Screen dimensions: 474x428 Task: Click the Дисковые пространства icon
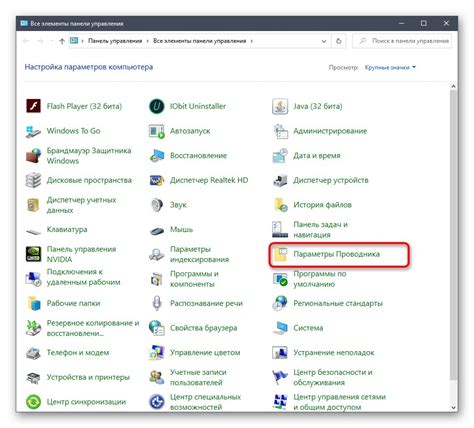(x=33, y=180)
